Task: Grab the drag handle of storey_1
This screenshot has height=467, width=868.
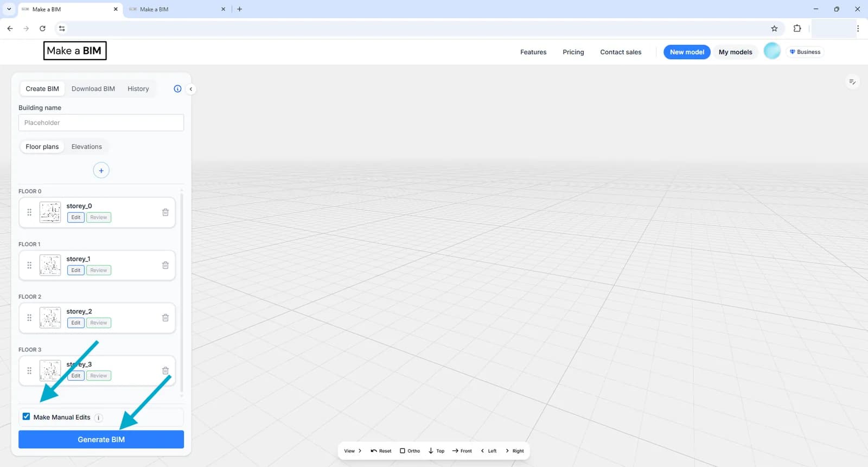Action: tap(29, 265)
